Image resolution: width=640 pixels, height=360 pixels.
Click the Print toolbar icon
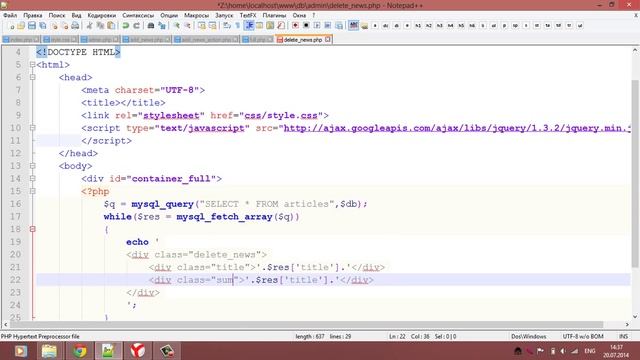pos(75,26)
